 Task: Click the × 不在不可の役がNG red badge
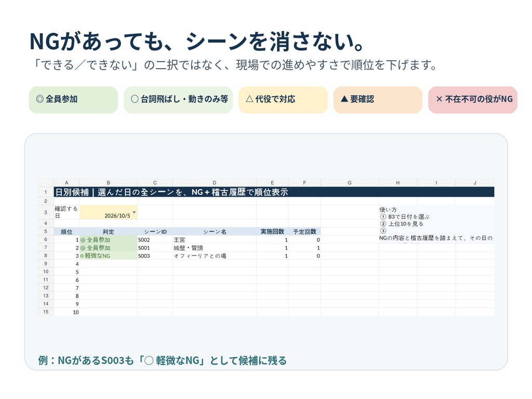click(473, 99)
